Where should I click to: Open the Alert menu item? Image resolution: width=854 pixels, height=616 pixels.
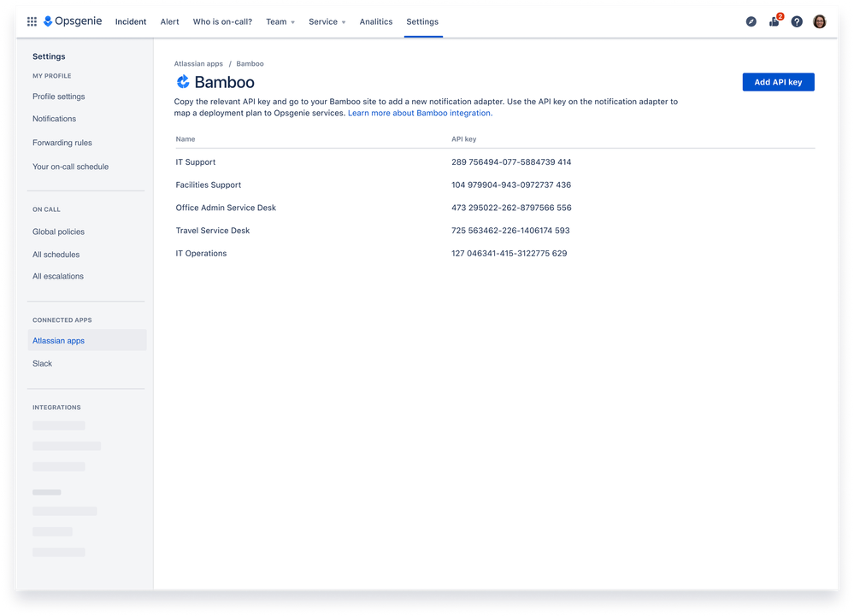click(169, 21)
